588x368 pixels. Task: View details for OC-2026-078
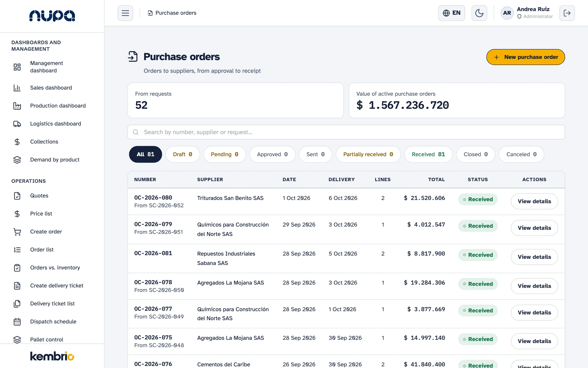(534, 286)
